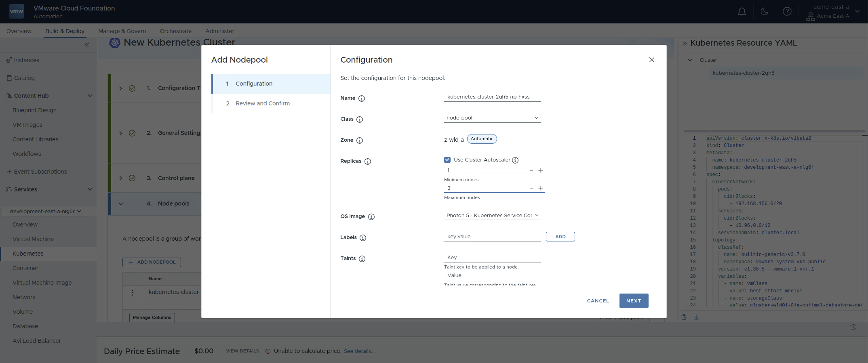Collapse the Content Hub section
868x363 pixels.
90,96
